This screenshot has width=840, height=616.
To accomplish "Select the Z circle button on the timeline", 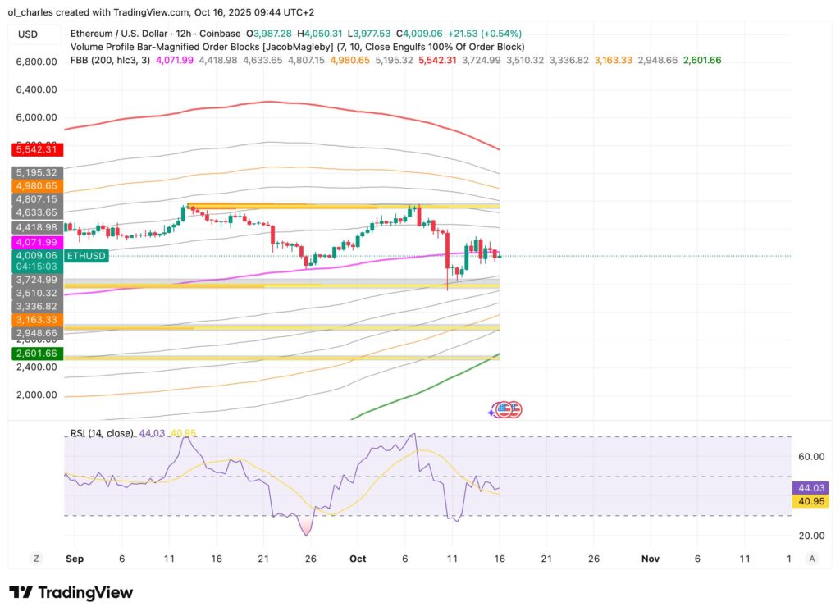I will coord(35,558).
